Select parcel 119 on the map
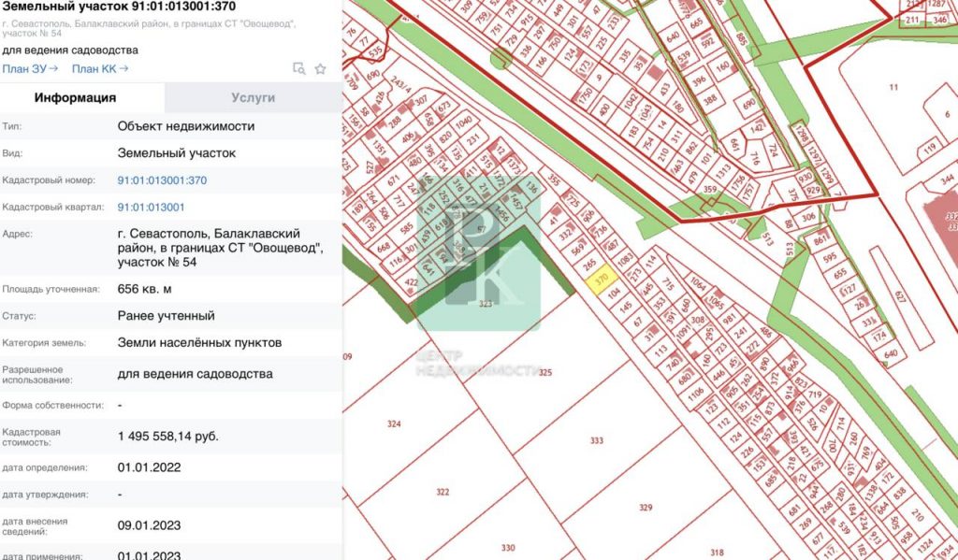This screenshot has height=560, width=958. pyautogui.click(x=930, y=148)
